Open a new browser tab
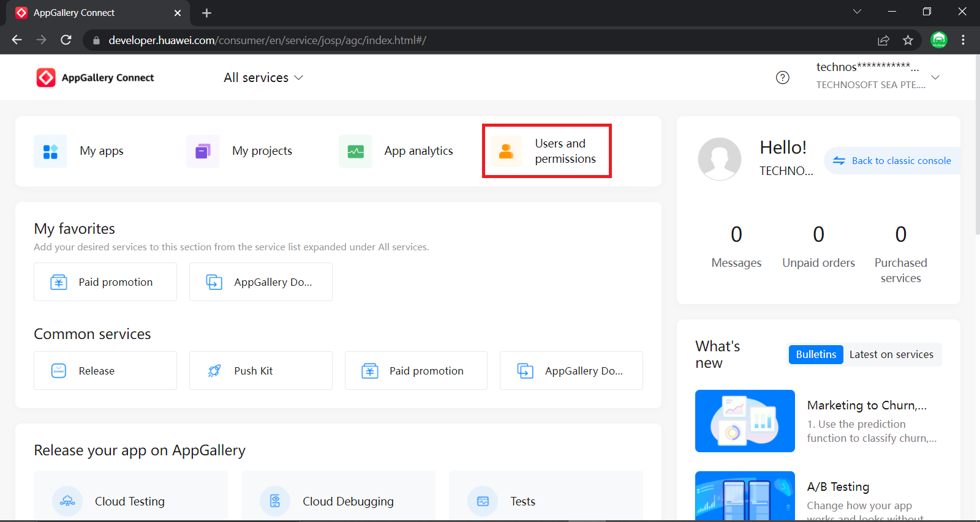Screen dimensions: 980x522 [x=206, y=13]
